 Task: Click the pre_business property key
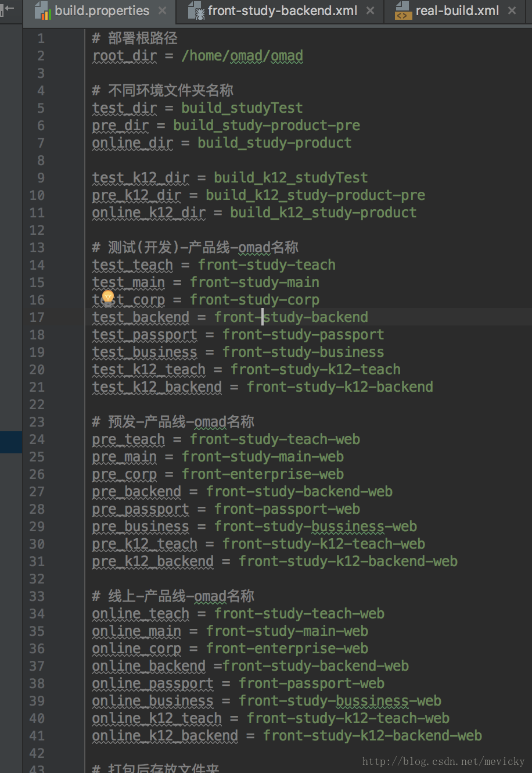tap(141, 527)
